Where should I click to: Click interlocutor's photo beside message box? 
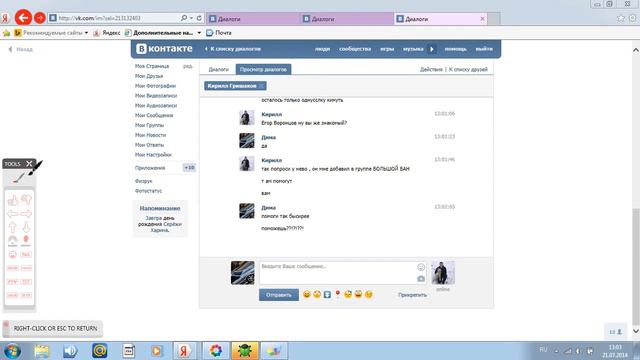(443, 273)
